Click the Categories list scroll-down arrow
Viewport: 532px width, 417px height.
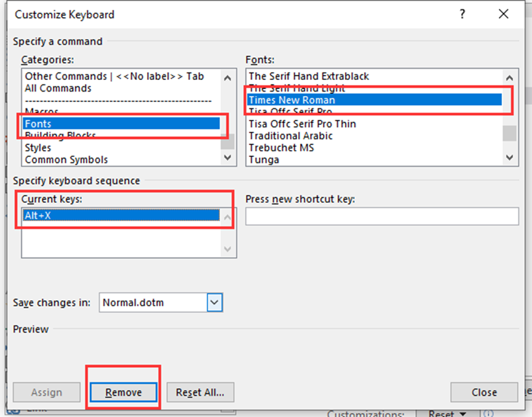point(227,157)
